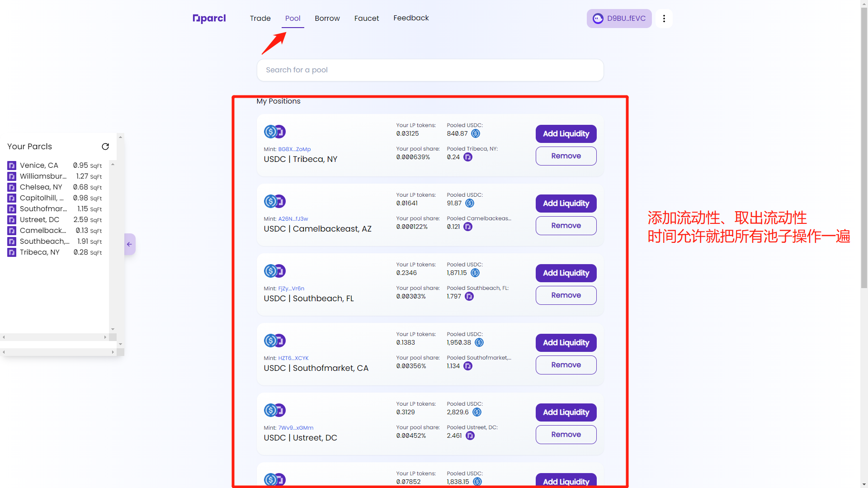The height and width of the screenshot is (488, 868).
Task: Select Tribeca, NY in Your Parcls list
Action: click(55, 252)
